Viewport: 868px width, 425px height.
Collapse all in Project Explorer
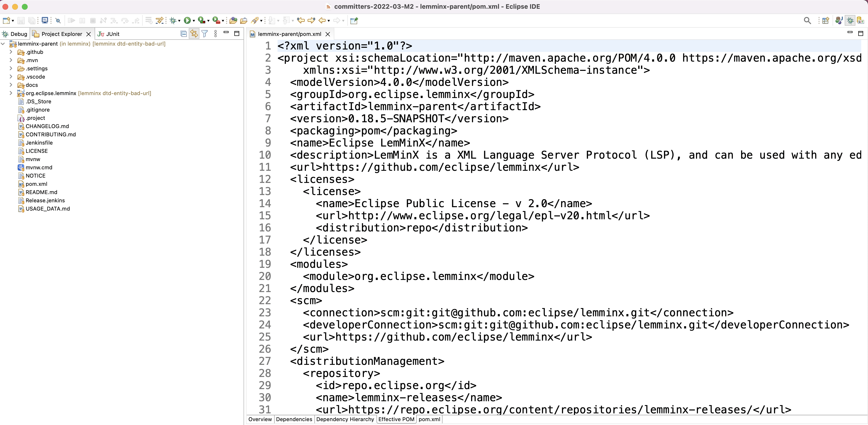[184, 34]
